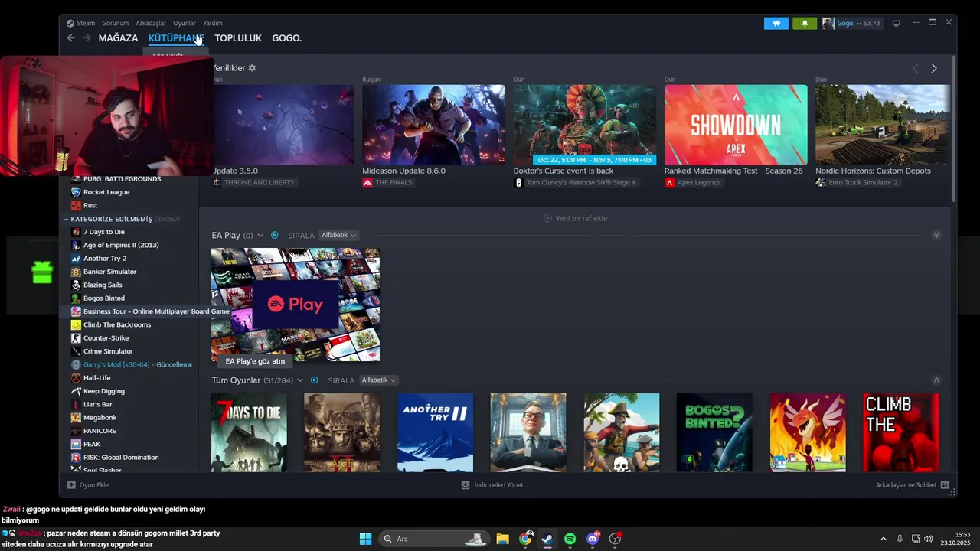Open the Arkadaşlar menu

(151, 24)
